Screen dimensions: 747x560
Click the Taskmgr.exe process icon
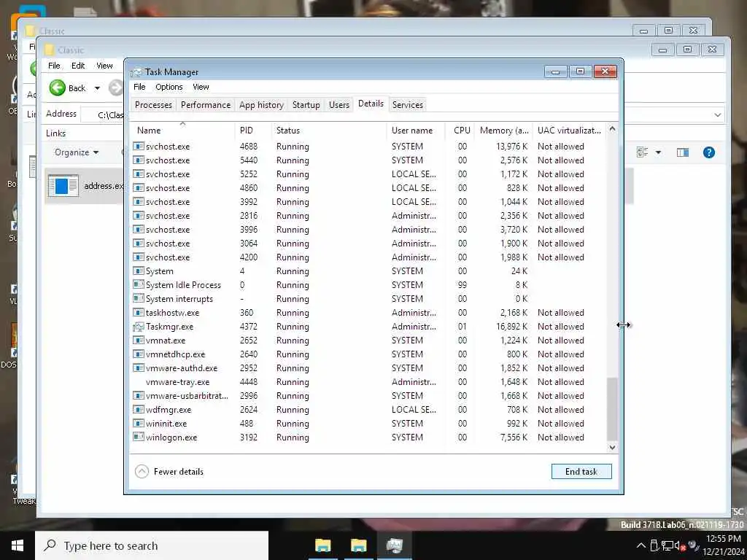(138, 327)
